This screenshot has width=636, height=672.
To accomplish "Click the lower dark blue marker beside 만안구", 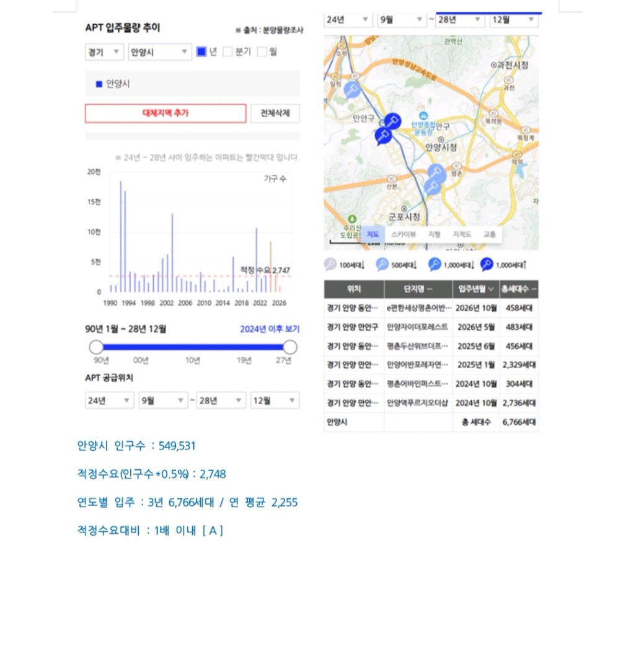I will [382, 136].
